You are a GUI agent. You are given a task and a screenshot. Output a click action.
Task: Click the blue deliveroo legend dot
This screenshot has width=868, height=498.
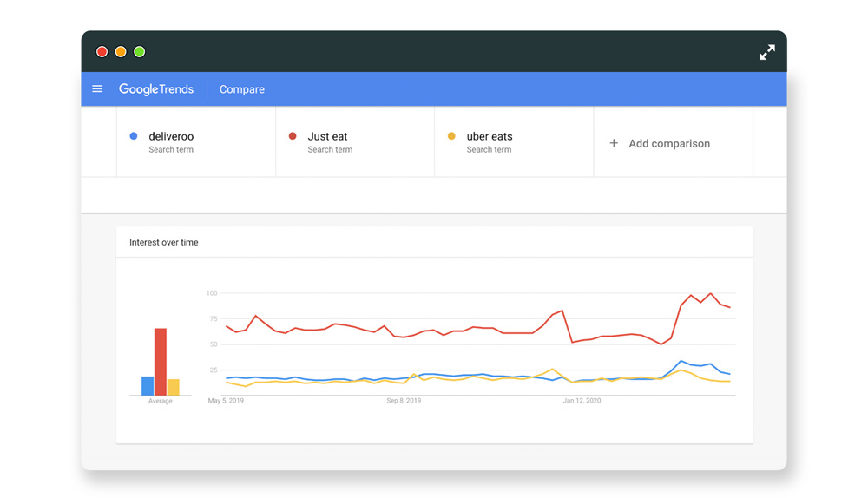[134, 136]
